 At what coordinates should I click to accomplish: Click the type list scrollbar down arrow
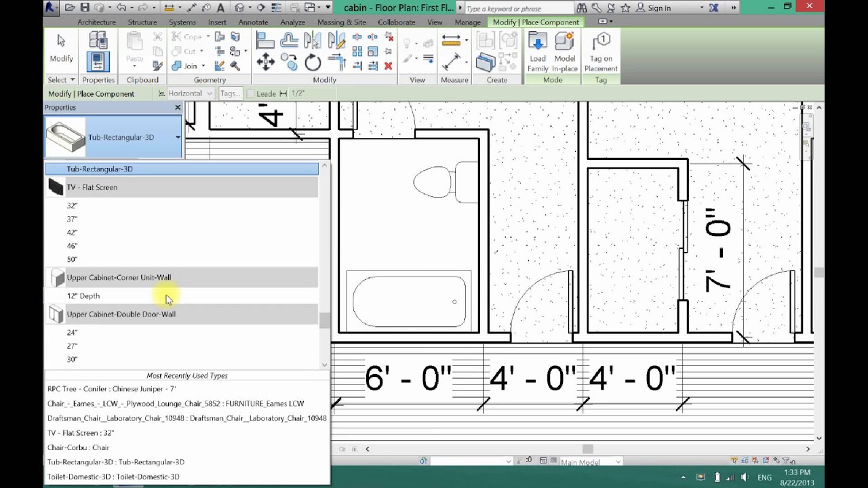324,365
